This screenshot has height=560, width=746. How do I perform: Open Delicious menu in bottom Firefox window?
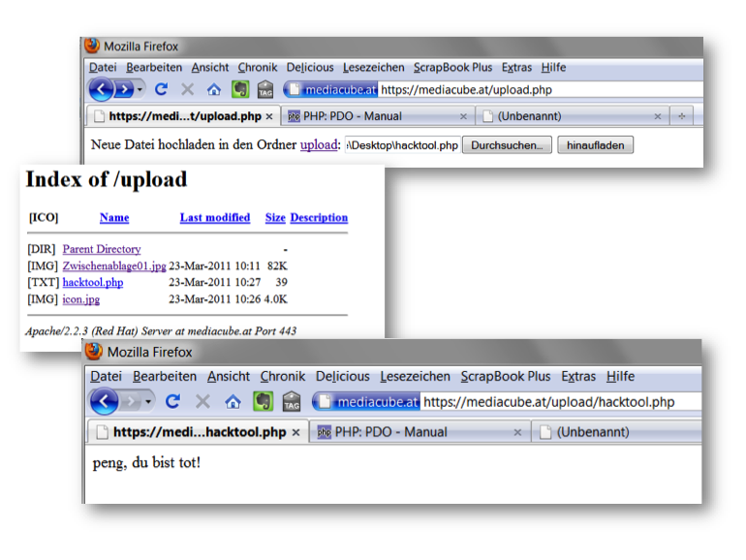(343, 376)
